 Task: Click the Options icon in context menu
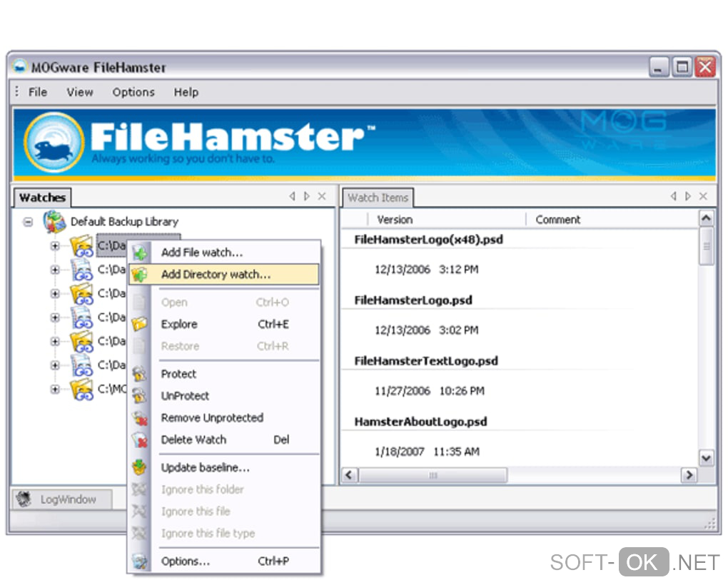tap(139, 561)
